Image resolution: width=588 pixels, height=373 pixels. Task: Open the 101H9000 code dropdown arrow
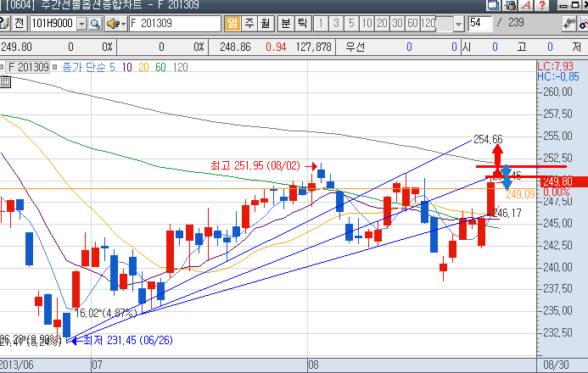[81, 23]
